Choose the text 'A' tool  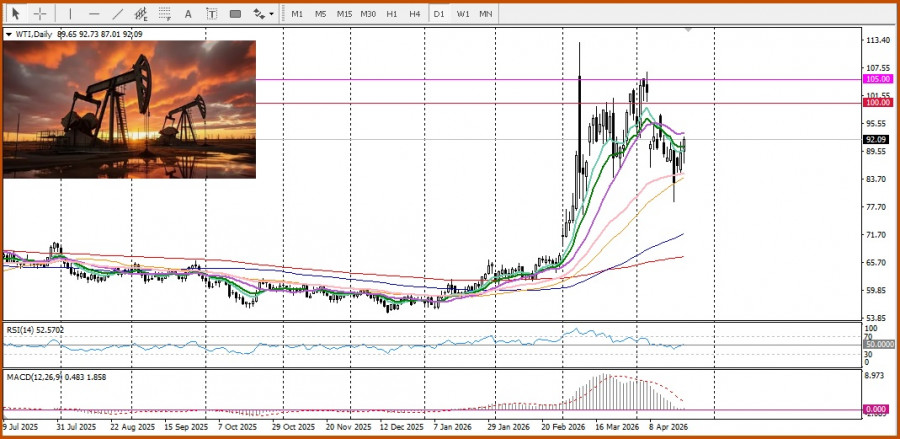coord(189,14)
